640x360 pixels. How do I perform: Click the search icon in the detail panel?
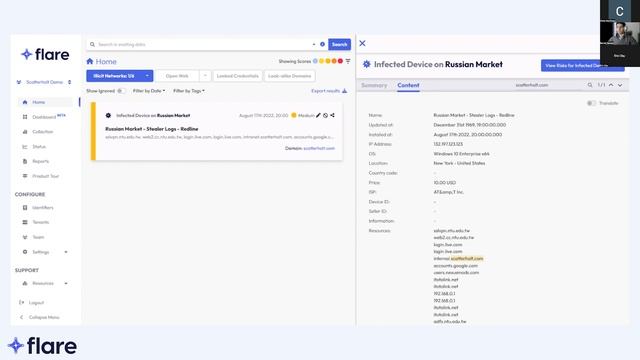click(x=590, y=85)
